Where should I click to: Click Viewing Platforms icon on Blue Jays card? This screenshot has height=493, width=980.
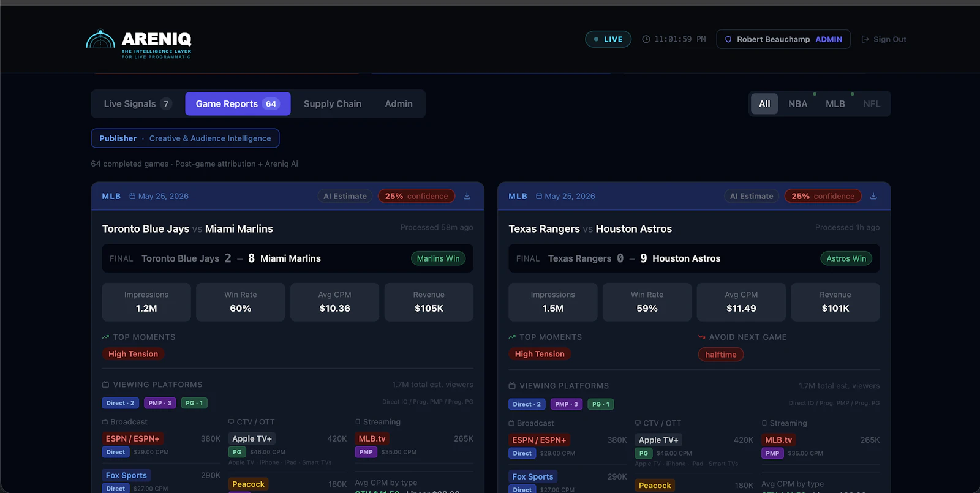105,385
